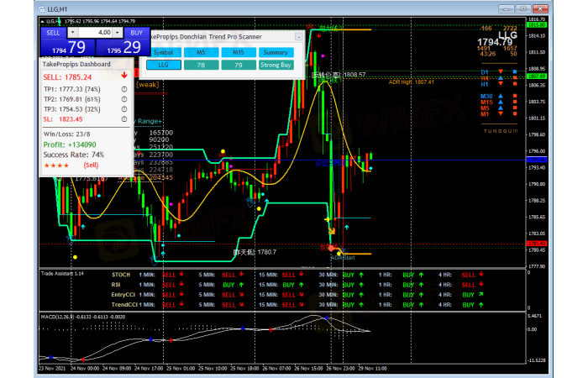Select the LLG symbol in the scanner

click(x=164, y=64)
